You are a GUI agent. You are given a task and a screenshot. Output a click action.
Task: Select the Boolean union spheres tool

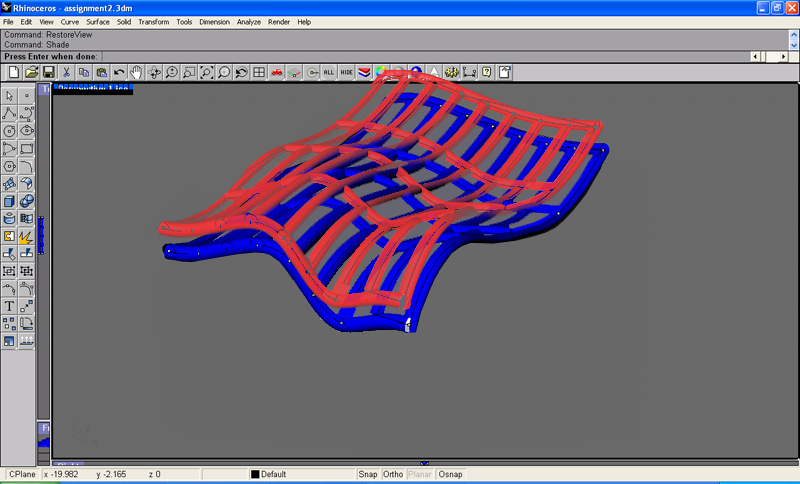[27, 201]
